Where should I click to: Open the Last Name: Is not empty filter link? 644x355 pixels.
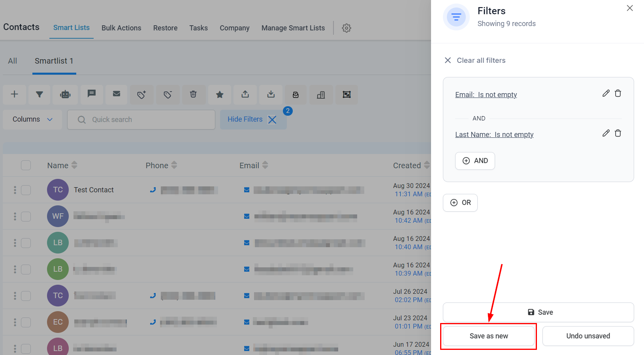[x=494, y=135]
